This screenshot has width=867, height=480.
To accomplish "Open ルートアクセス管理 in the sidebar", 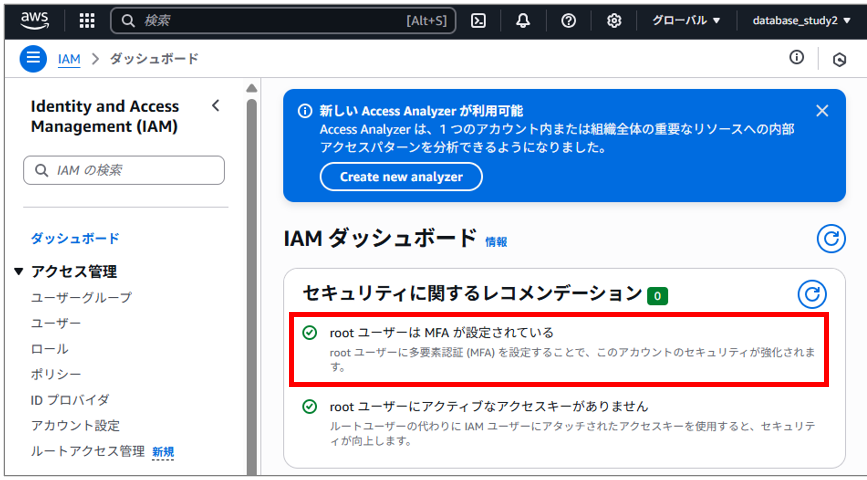I will 87,451.
